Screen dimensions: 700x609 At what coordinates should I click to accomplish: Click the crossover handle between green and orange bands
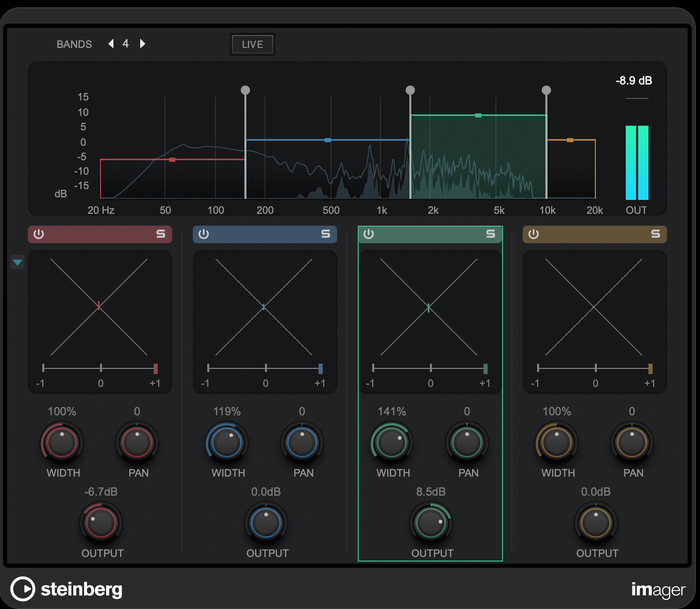(x=546, y=90)
